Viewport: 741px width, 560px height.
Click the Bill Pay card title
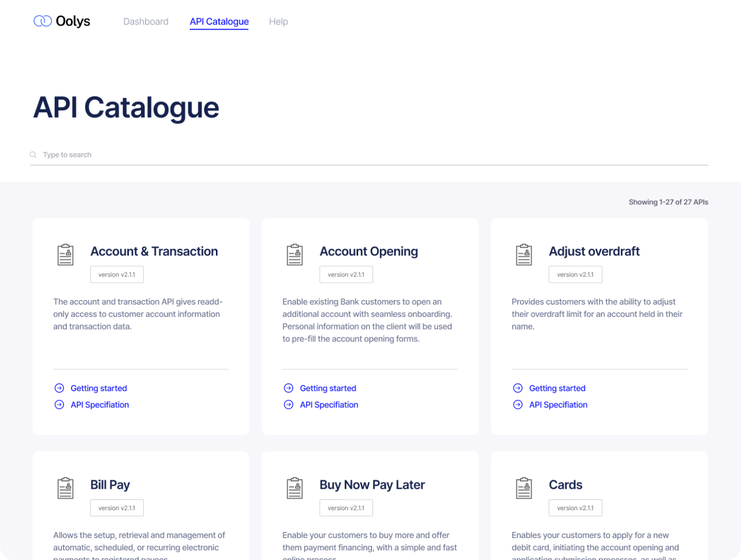(110, 485)
